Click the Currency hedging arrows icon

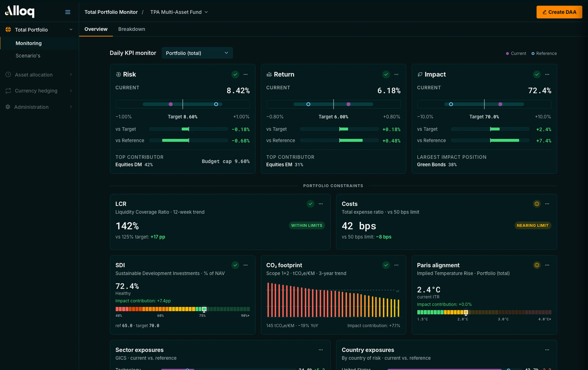8,91
